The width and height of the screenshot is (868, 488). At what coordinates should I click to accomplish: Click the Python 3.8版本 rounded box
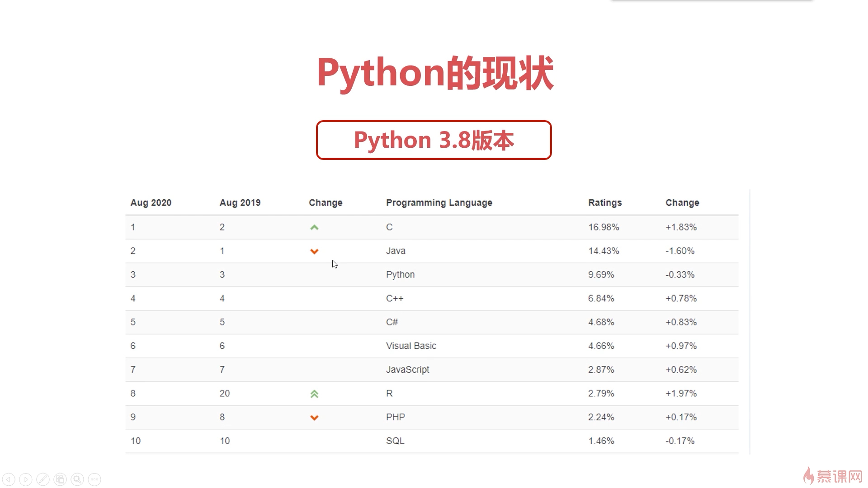[x=434, y=140]
